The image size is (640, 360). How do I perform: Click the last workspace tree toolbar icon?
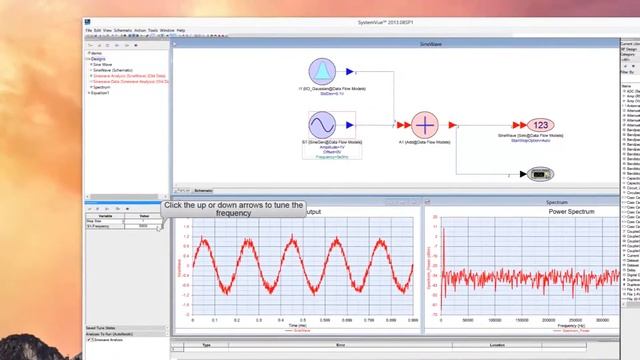136,45
